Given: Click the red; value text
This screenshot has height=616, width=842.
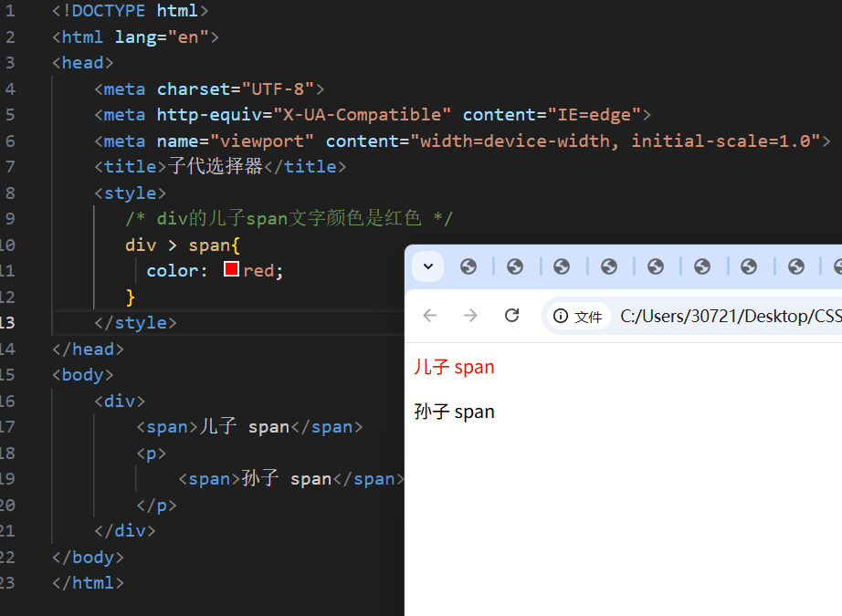Looking at the screenshot, I should tap(263, 270).
